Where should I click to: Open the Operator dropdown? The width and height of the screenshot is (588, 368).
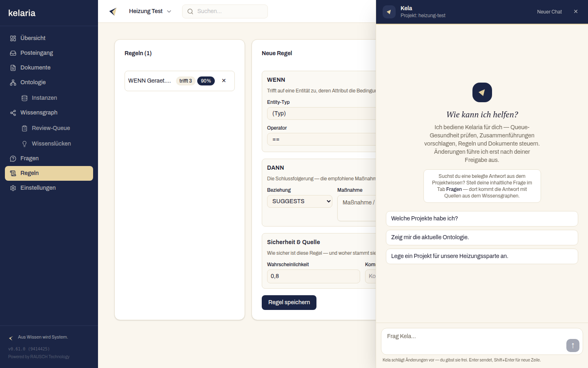[321, 139]
